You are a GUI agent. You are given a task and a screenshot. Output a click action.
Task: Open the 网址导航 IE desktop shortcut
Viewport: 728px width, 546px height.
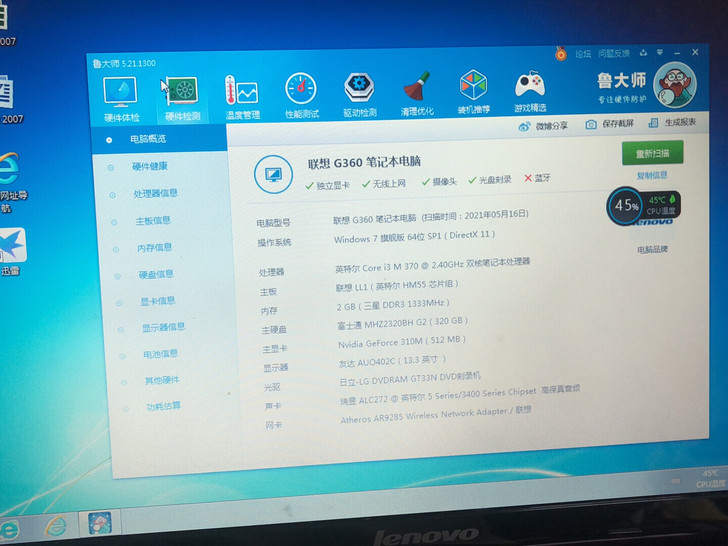pos(11,182)
